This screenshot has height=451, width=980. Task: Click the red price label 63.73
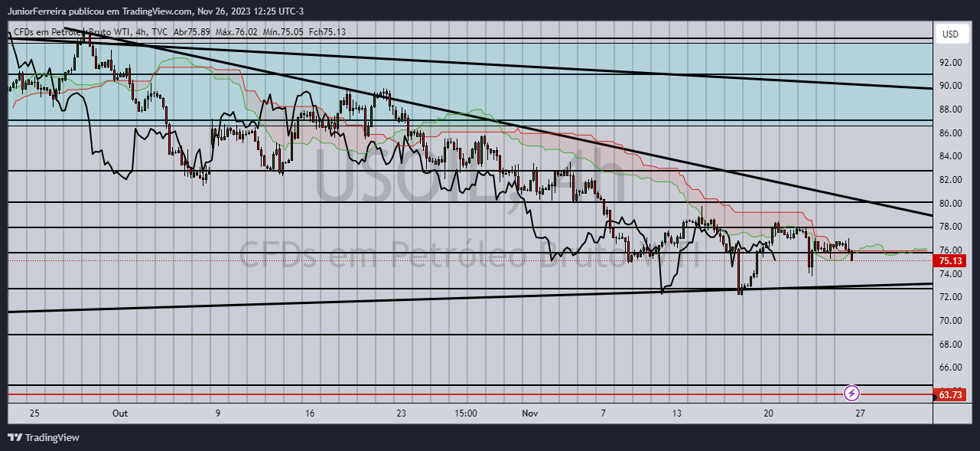tap(951, 395)
